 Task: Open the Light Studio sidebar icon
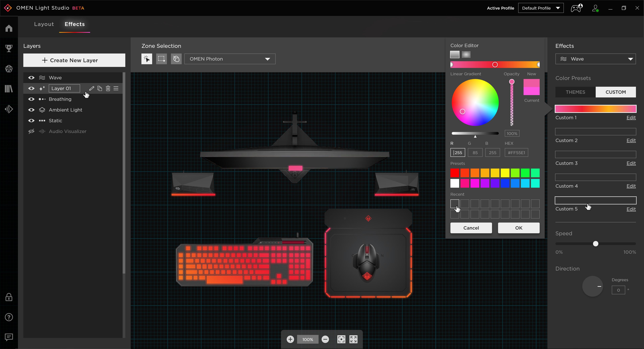(x=9, y=109)
